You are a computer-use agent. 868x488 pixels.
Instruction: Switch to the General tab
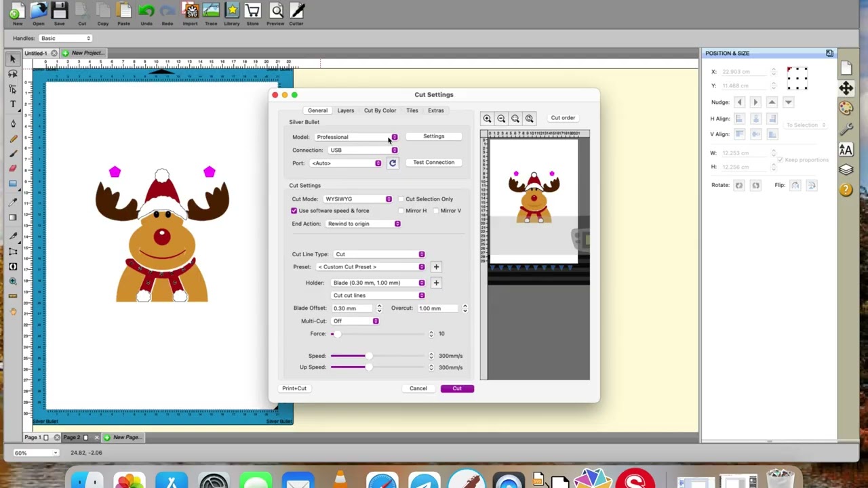click(317, 110)
